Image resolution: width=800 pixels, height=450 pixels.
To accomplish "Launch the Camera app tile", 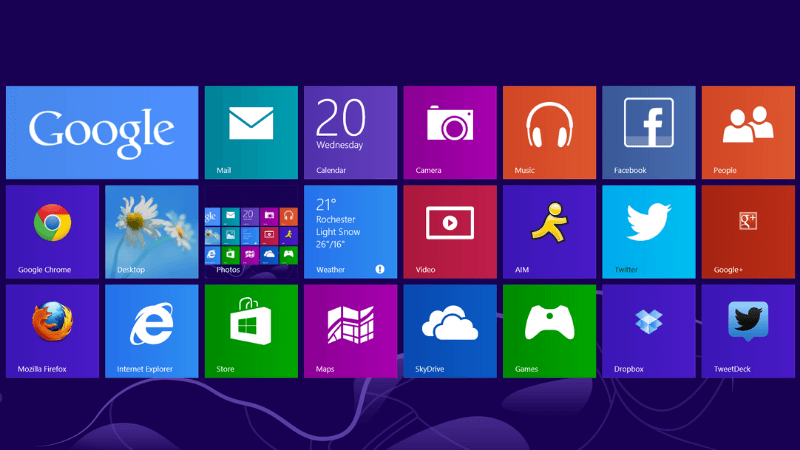I will (x=450, y=133).
